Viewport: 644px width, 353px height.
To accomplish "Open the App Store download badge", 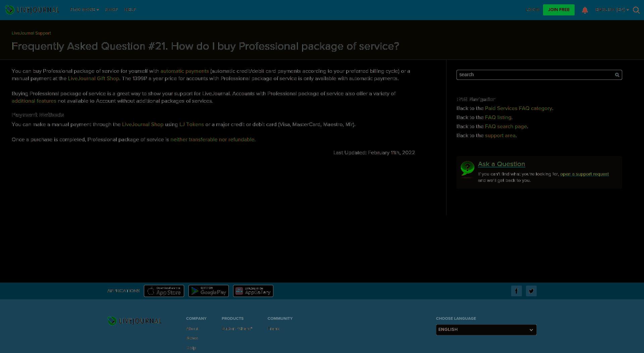I will 164,291.
